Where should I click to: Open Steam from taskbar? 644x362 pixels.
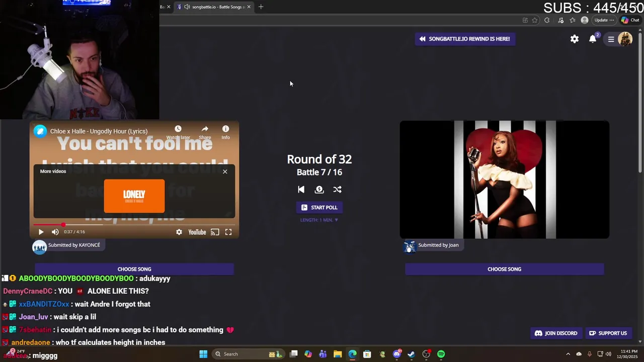click(x=411, y=354)
